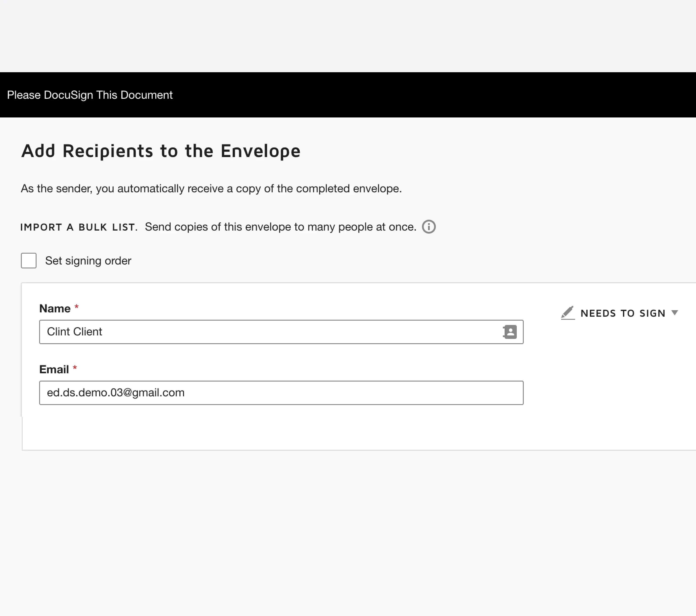Click empty space in the black header bar
The width and height of the screenshot is (696, 616).
coord(443,95)
